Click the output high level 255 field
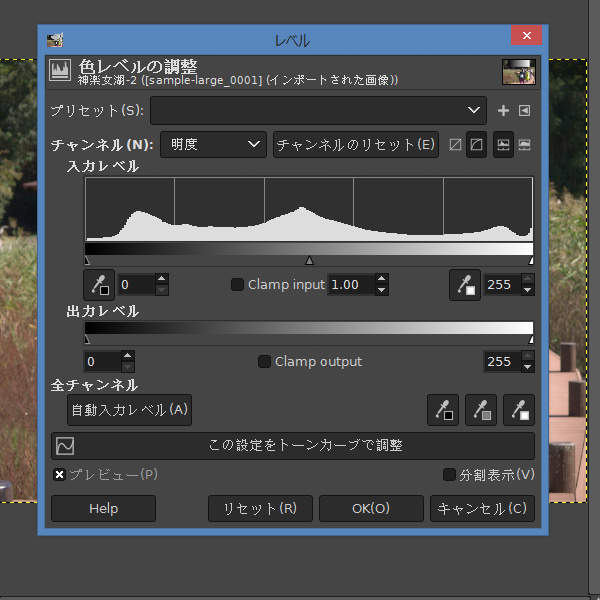This screenshot has height=600, width=600. [503, 362]
